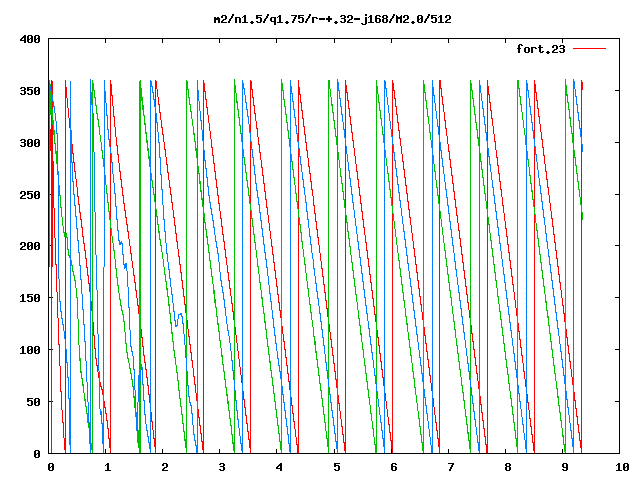Click the y-axis label 100

(x=30, y=350)
